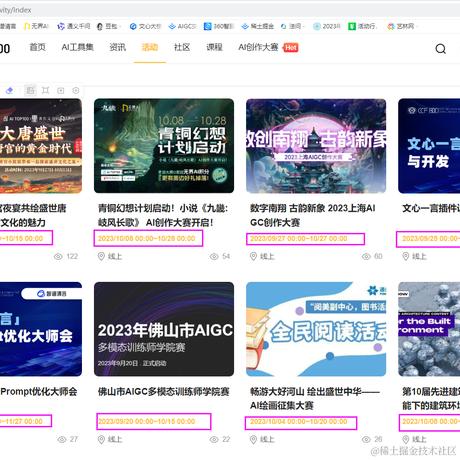Screen dimensions: 460x460
Task: Click the location pin on the 青铜幻想计划 card
Action: pos(101,256)
